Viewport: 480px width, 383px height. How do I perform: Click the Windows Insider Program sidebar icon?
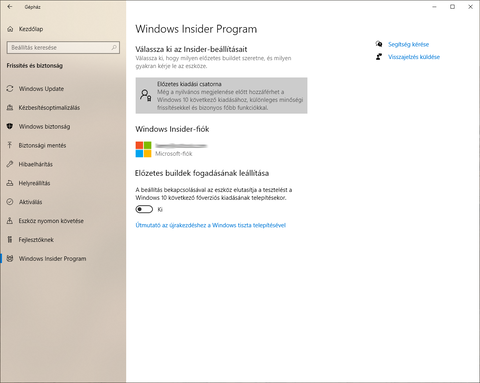coord(10,258)
